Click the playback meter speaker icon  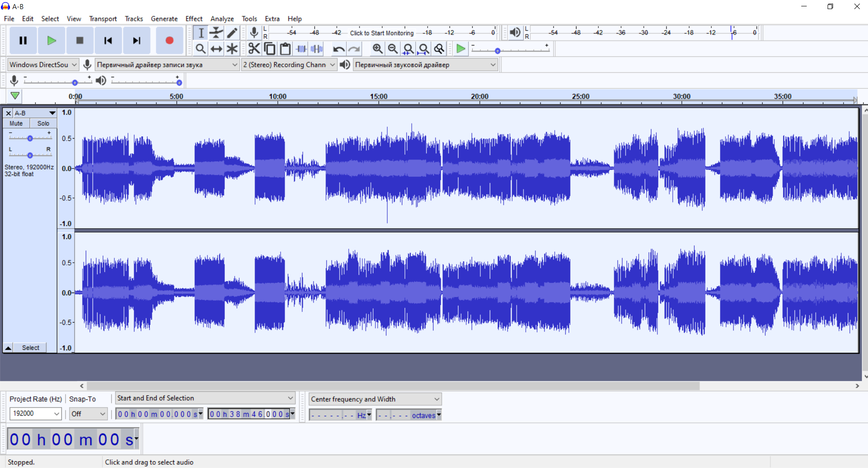coord(515,32)
